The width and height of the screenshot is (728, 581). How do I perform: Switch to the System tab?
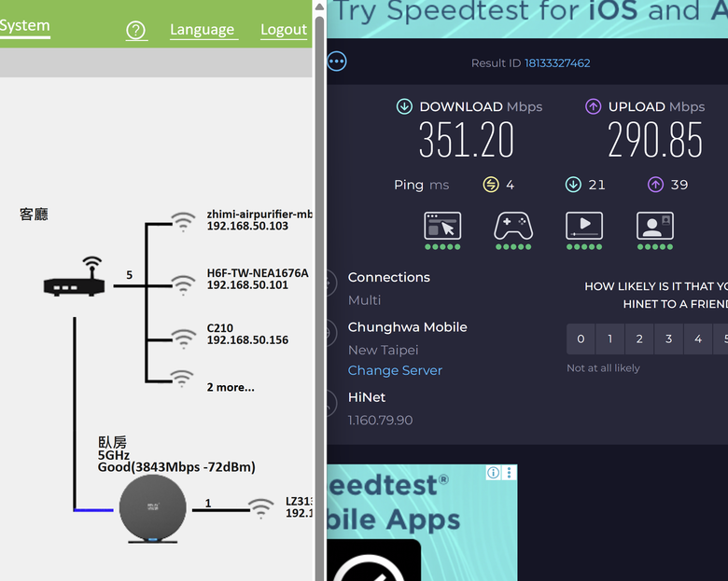coord(24,25)
